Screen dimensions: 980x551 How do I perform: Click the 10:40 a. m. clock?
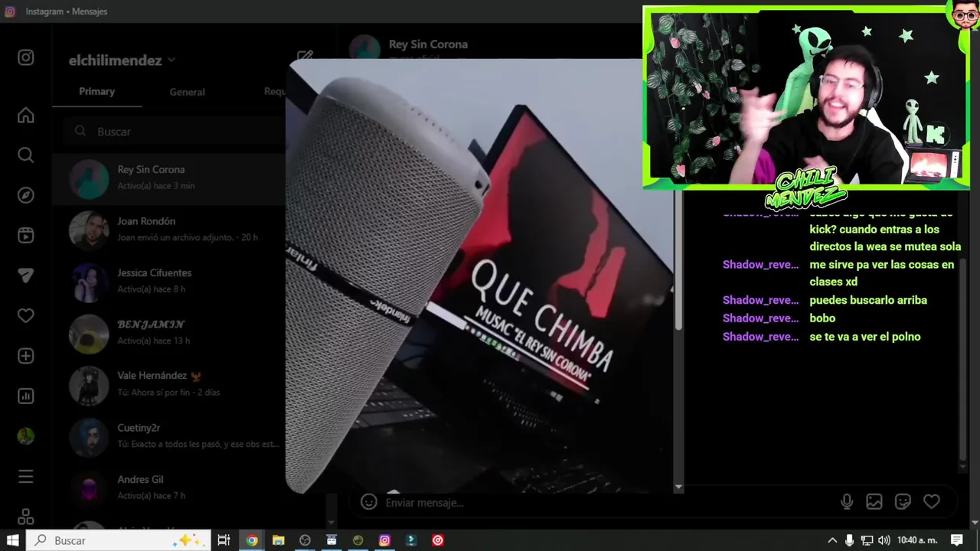[917, 540]
